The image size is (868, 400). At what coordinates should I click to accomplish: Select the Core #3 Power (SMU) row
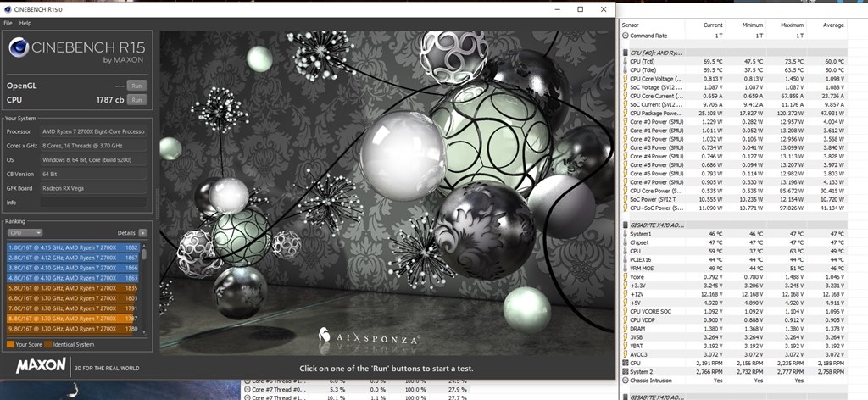pyautogui.click(x=733, y=147)
